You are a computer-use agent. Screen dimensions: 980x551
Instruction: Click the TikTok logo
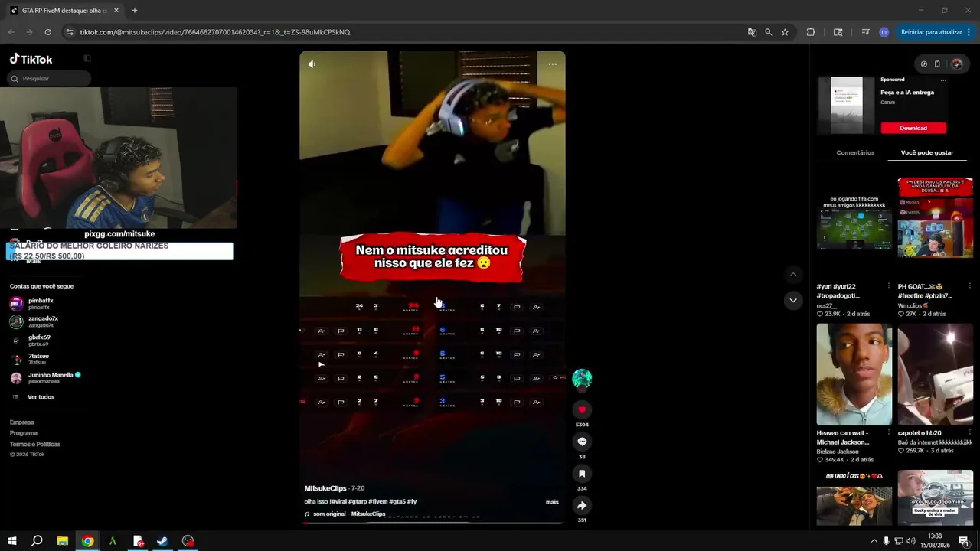[31, 59]
